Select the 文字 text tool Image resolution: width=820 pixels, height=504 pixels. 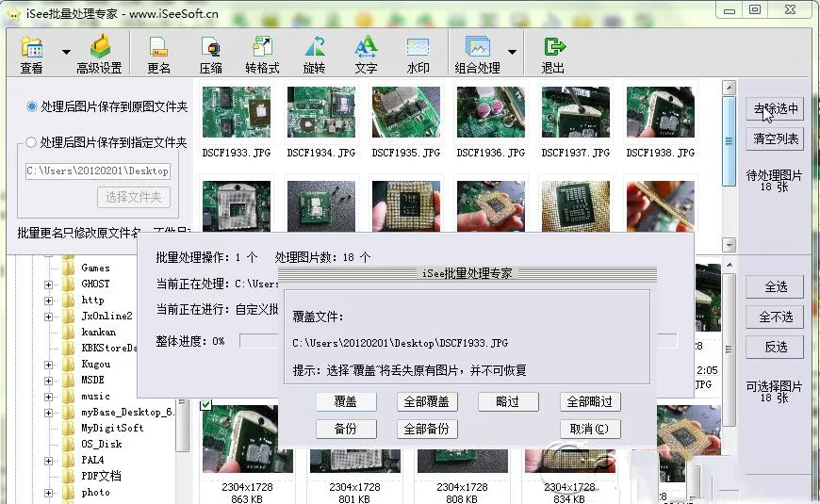[366, 55]
